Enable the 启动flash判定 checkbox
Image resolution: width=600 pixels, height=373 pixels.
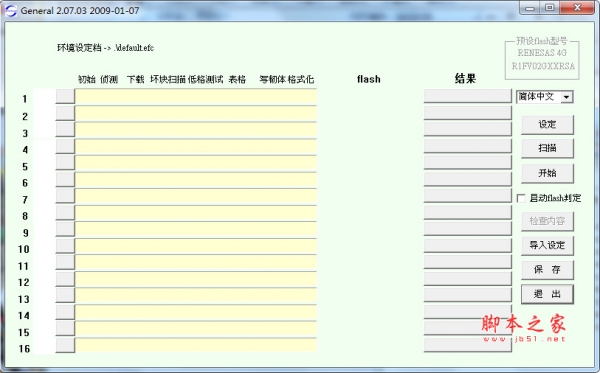pos(521,198)
